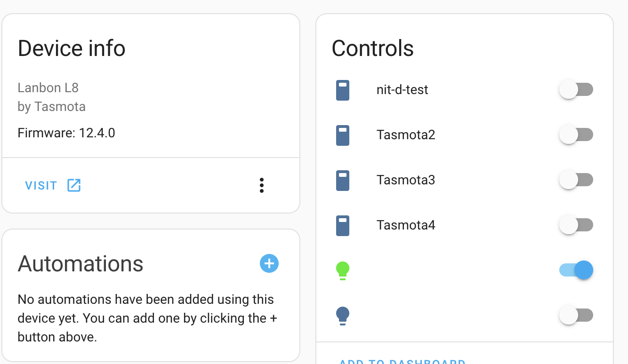628x364 pixels.
Task: Click the blue plus icon in Automations
Action: click(x=269, y=263)
